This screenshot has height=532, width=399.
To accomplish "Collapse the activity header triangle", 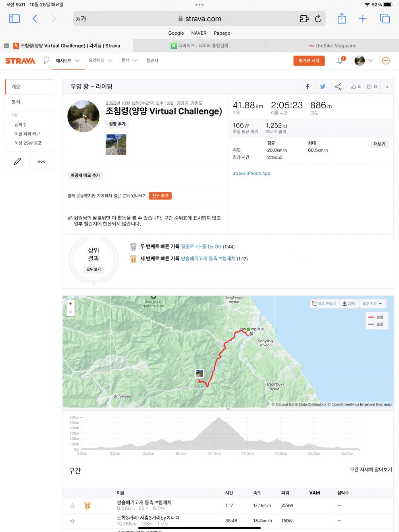I will point(387,87).
